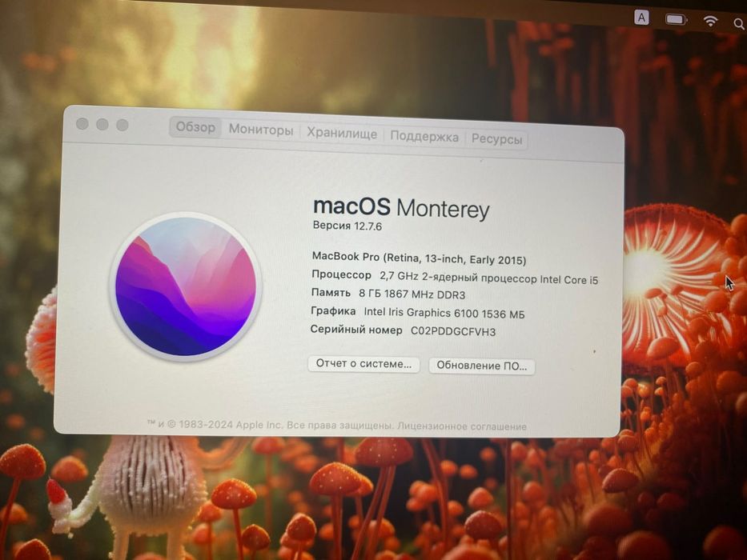
Task: Click the Процессор label
Action: pos(341,274)
